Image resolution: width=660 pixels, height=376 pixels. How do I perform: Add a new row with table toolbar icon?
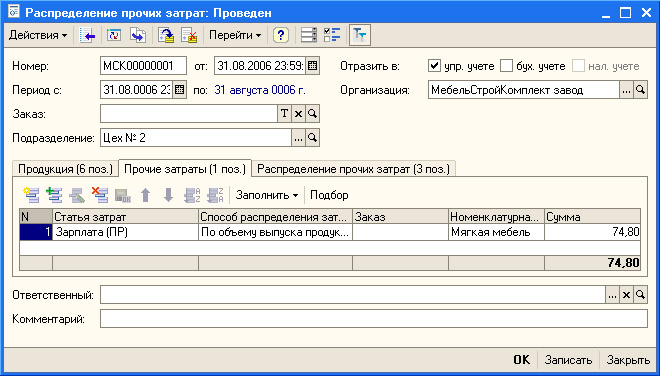(32, 195)
